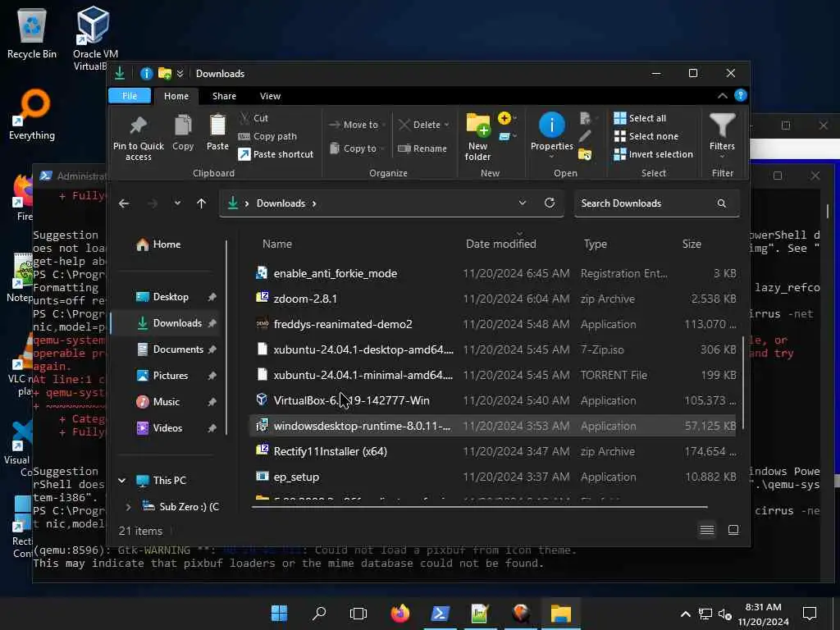This screenshot has height=630, width=840.
Task: Collapse the This PC tree node
Action: tap(122, 481)
